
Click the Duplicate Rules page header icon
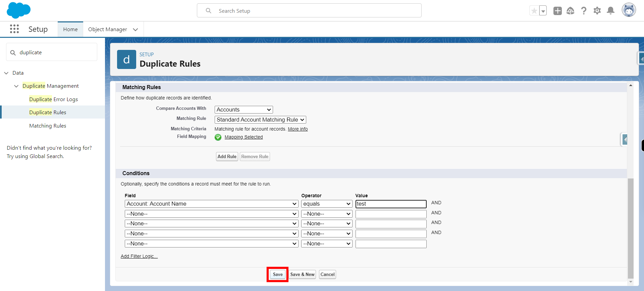point(126,59)
